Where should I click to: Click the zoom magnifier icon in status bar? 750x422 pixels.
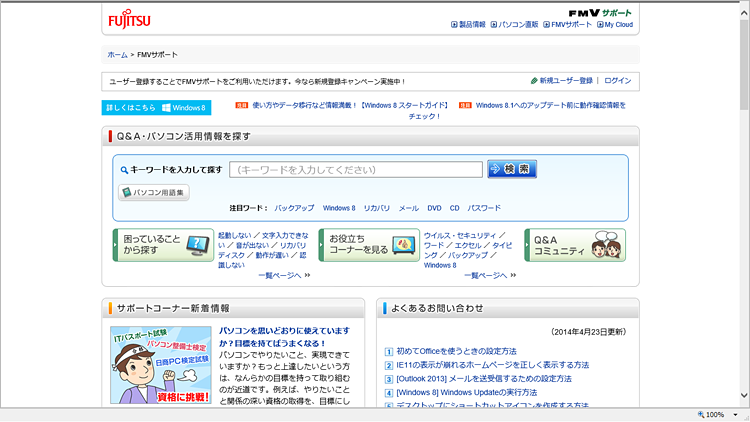(x=701, y=415)
